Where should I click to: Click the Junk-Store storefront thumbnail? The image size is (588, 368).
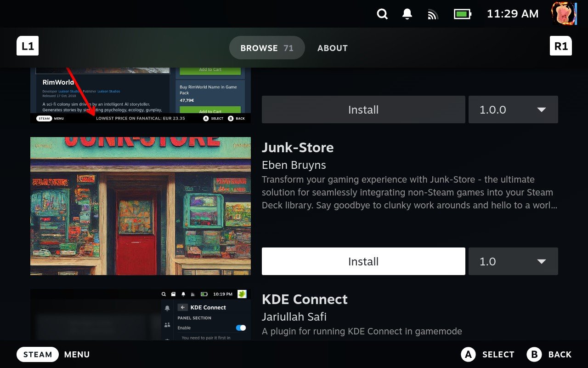[140, 206]
